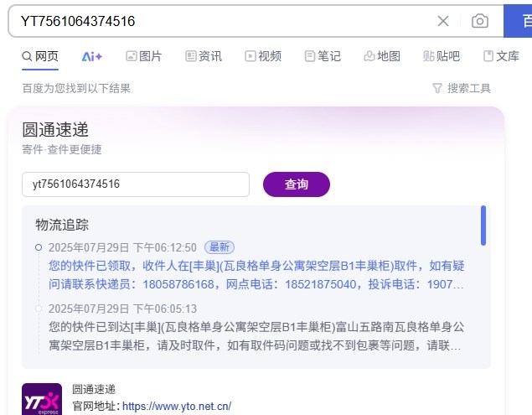
Task: Click the 物流追踪 heading
Action: pos(62,225)
